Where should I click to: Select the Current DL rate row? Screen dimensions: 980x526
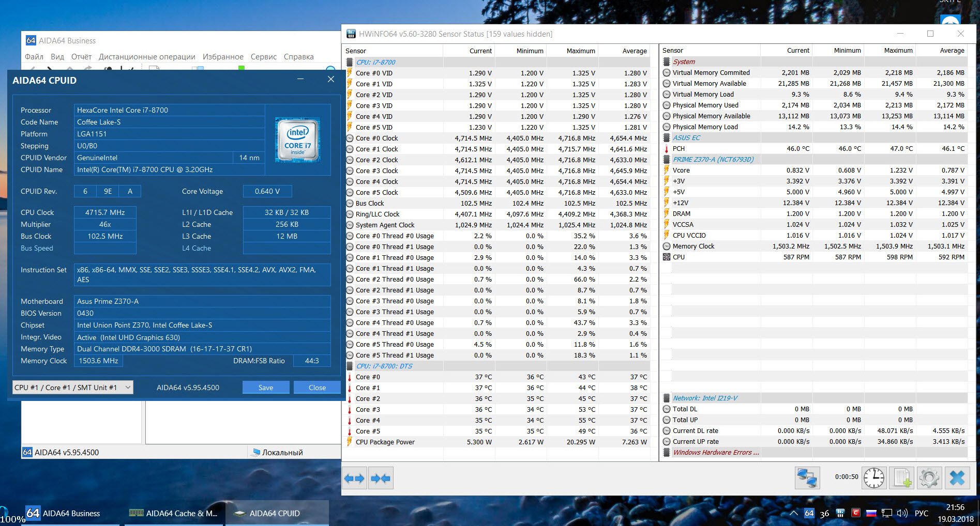815,430
